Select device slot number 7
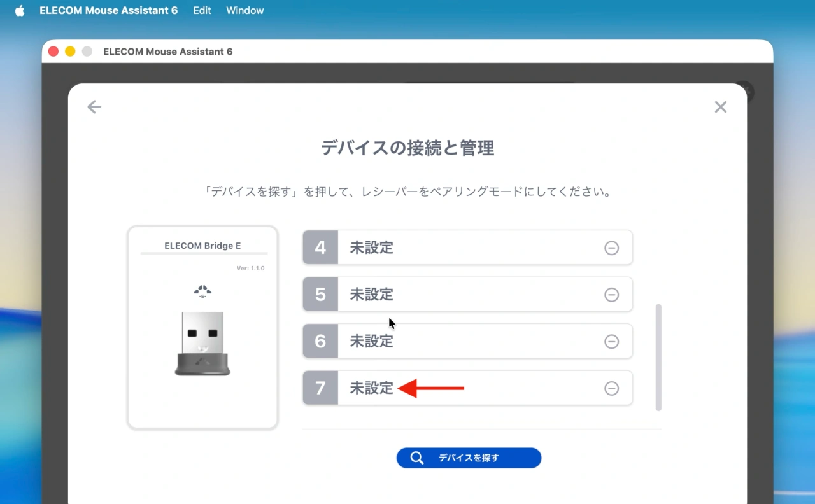Viewport: 815px width, 504px height. [467, 388]
